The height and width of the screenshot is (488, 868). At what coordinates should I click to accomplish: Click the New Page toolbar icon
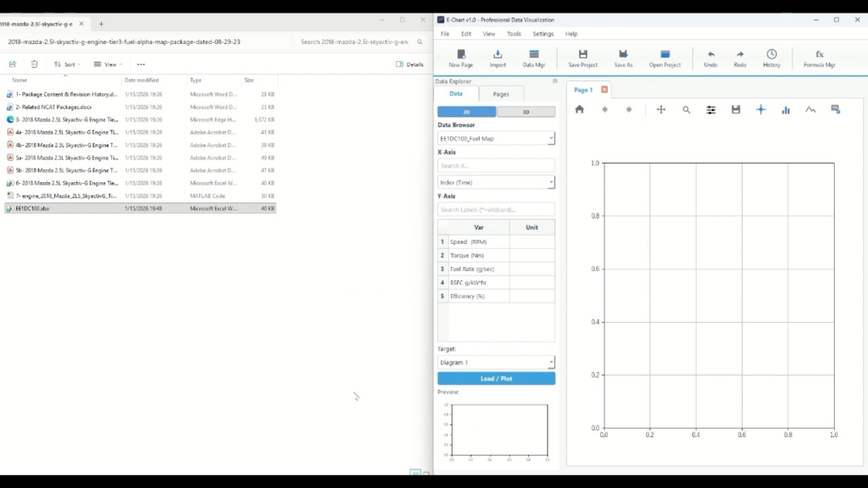[x=460, y=58]
